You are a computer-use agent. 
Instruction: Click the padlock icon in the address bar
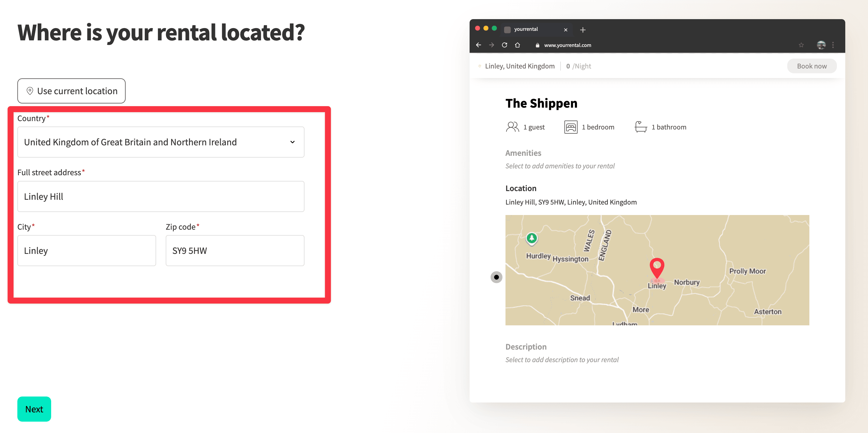tap(537, 45)
